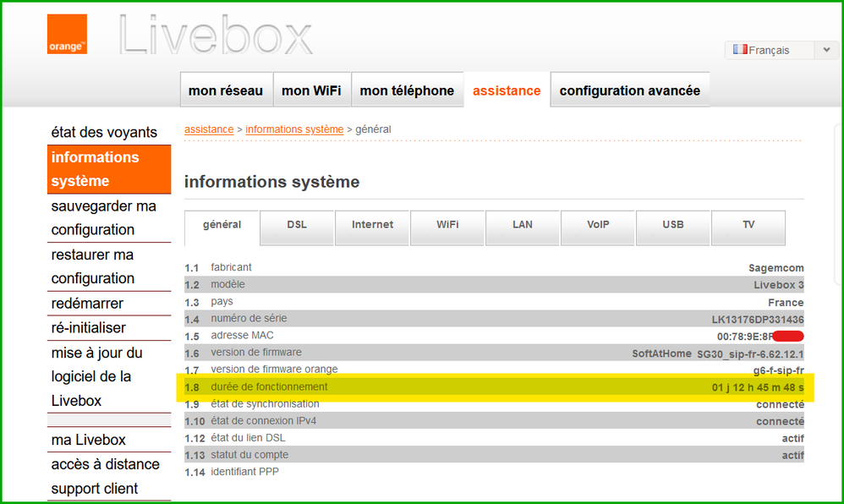Click the assistance breadcrumb link
Image resolution: width=844 pixels, height=504 pixels.
pyautogui.click(x=209, y=129)
